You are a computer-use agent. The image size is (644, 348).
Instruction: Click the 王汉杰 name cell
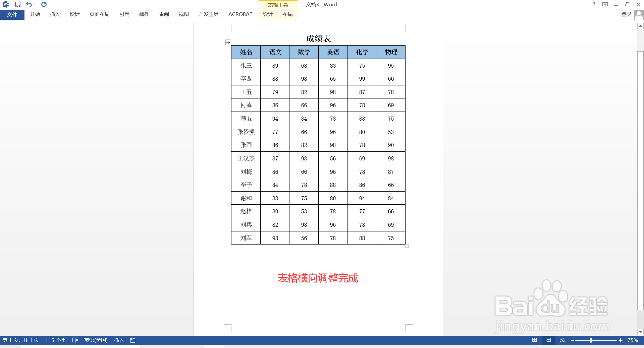point(246,158)
